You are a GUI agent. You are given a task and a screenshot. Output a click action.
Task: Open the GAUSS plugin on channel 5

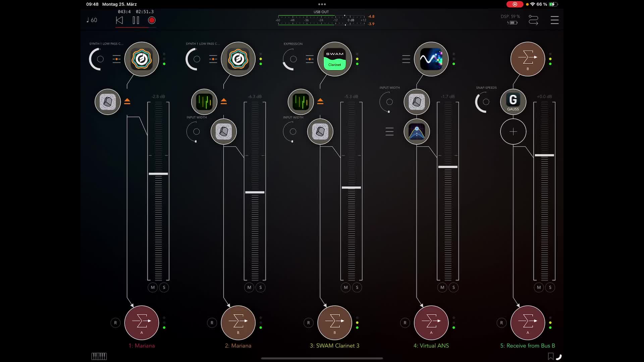[513, 102]
